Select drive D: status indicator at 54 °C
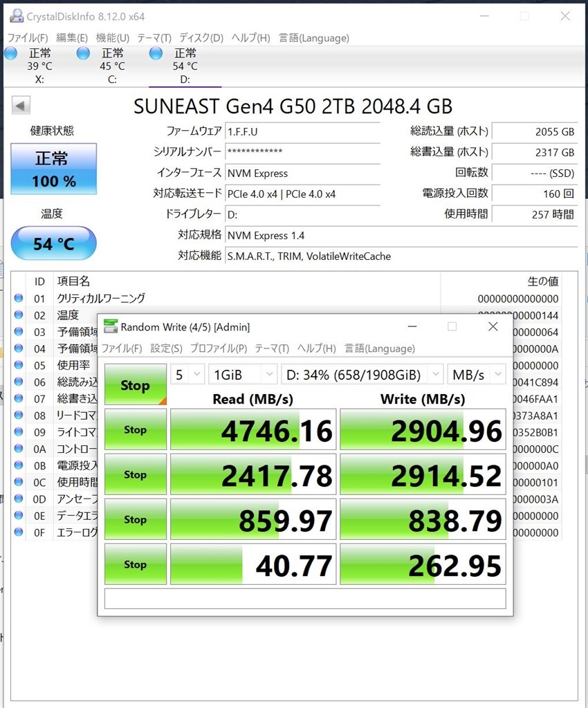The height and width of the screenshot is (708, 588). 156,53
